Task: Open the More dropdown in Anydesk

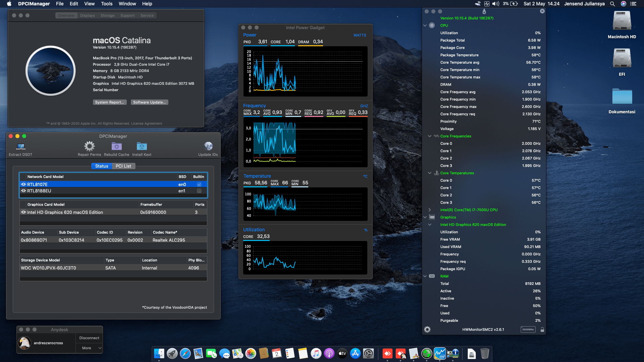Action: point(89,348)
